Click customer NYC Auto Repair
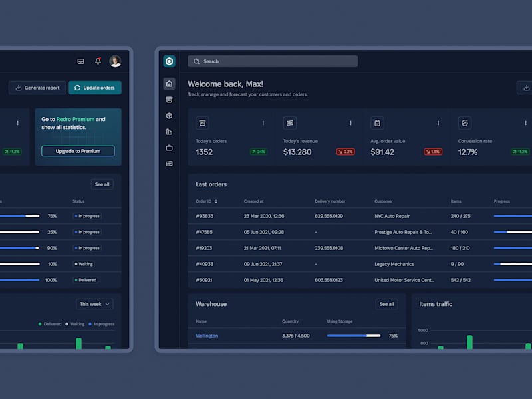This screenshot has width=532, height=399. point(392,216)
